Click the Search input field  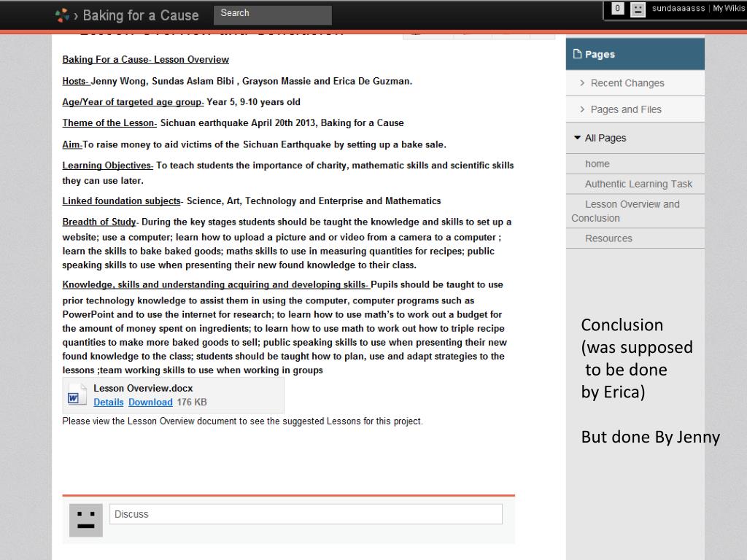pos(273,15)
